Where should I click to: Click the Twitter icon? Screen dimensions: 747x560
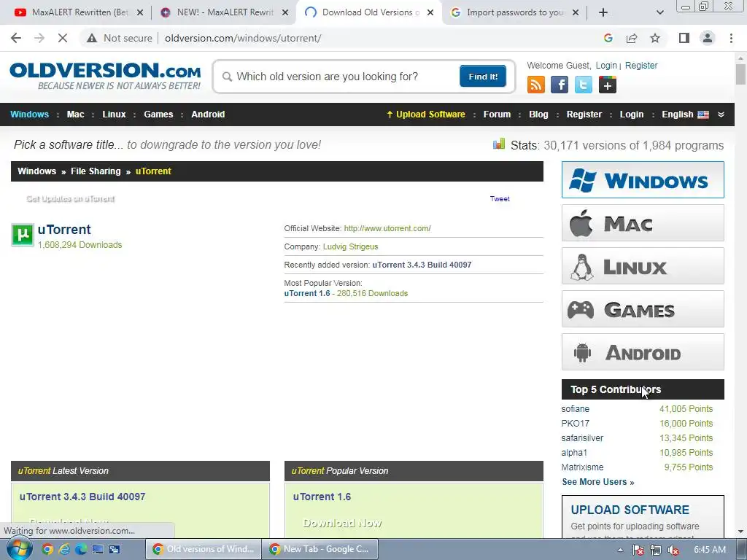(583, 85)
